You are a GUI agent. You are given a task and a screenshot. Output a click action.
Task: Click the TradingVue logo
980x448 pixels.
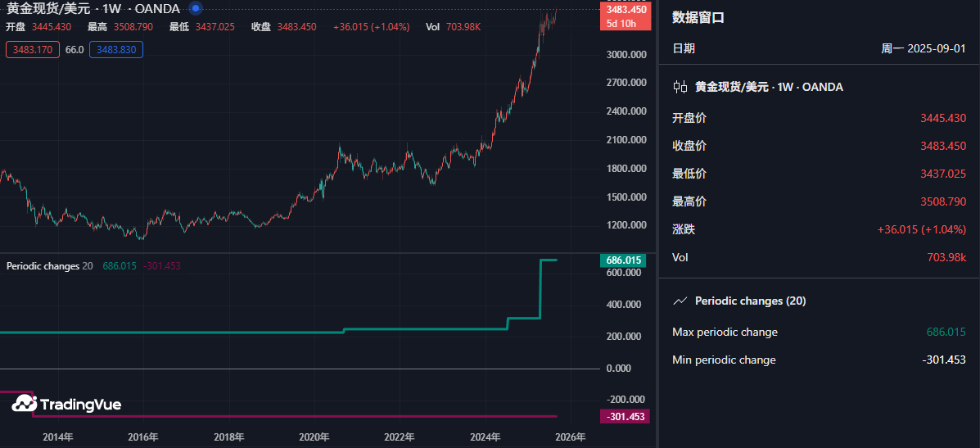(67, 404)
